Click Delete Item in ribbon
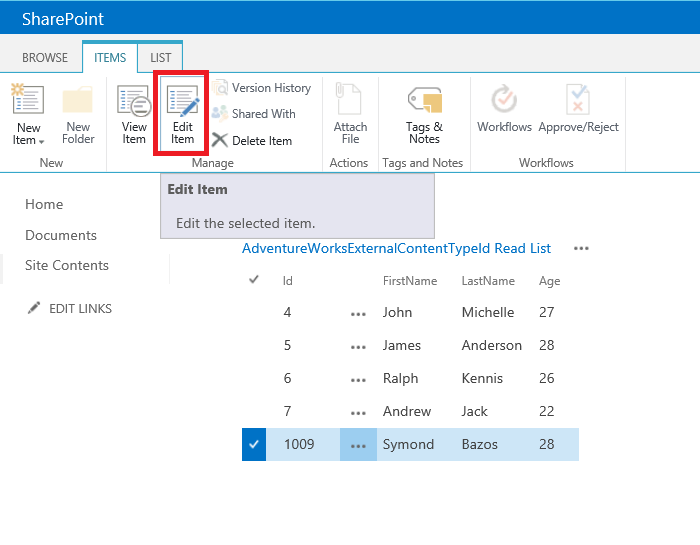The height and width of the screenshot is (545, 700). pyautogui.click(x=252, y=141)
